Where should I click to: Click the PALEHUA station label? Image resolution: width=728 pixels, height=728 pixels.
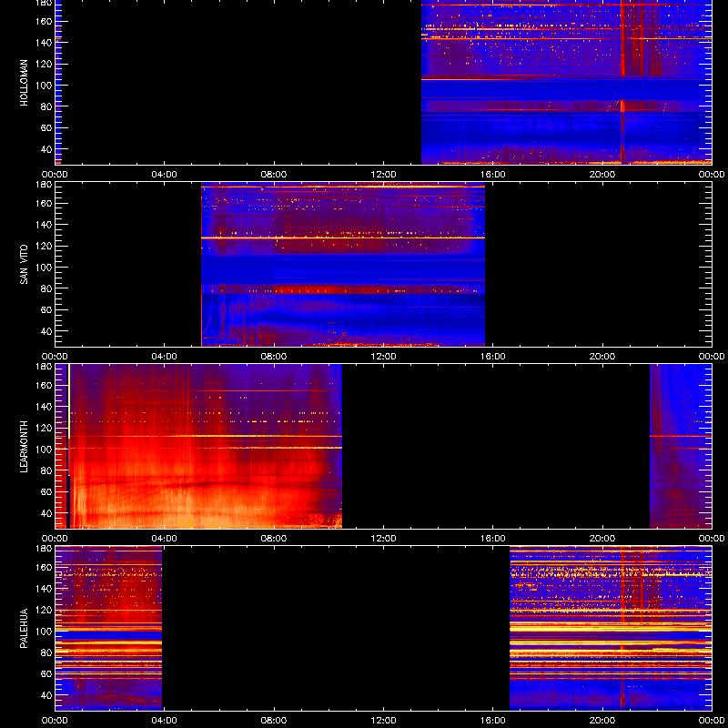pos(25,629)
